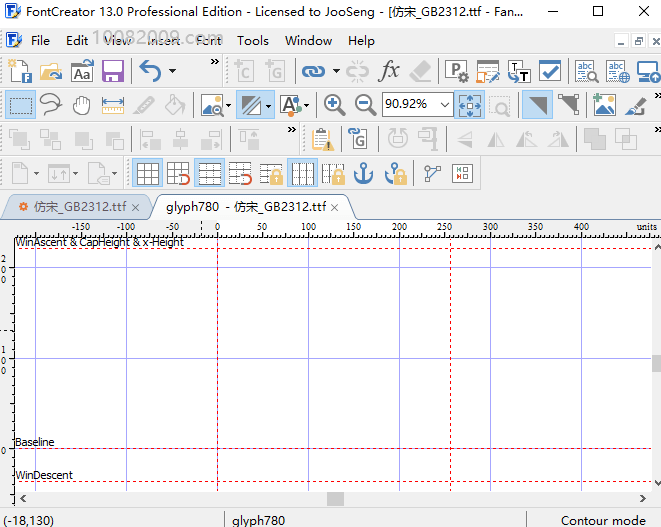661x527 pixels.
Task: Click the zoom in magnifier icon
Action: point(335,105)
